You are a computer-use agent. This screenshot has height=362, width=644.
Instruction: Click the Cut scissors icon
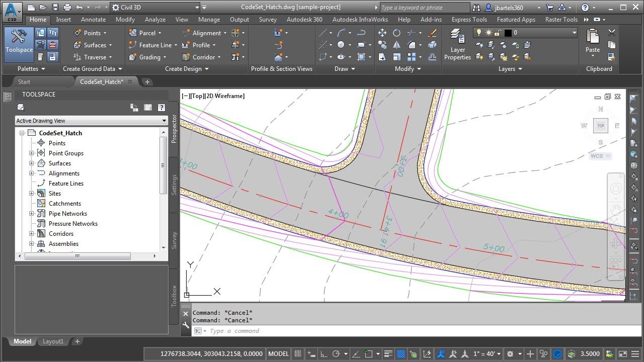coord(612,33)
